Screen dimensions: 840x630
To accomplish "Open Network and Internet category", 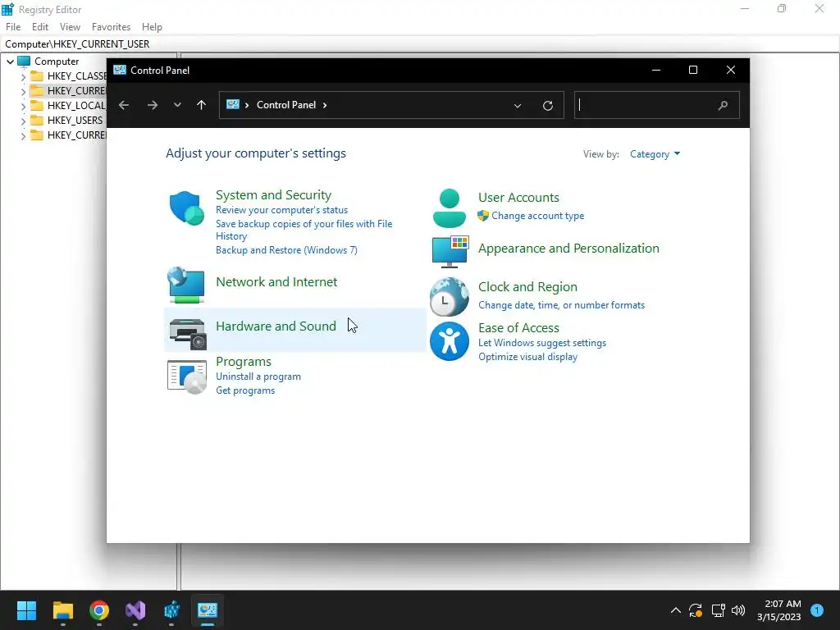I will [x=276, y=282].
